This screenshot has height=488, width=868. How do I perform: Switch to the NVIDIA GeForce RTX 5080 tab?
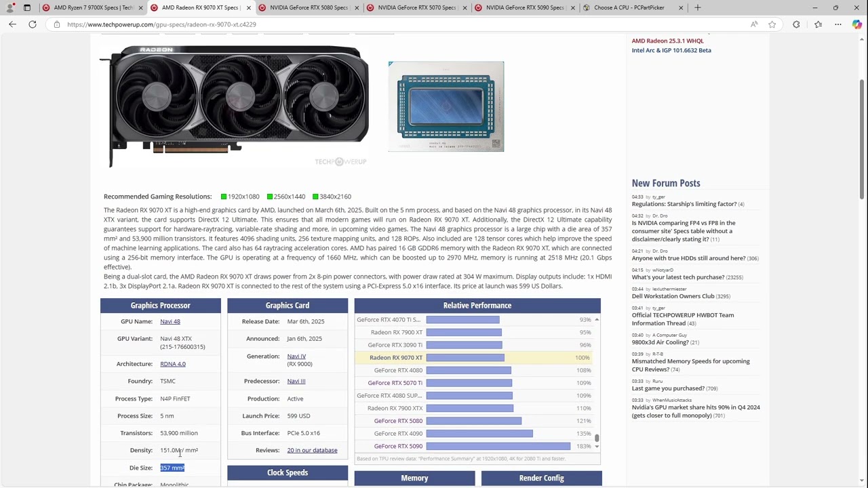[x=309, y=7]
